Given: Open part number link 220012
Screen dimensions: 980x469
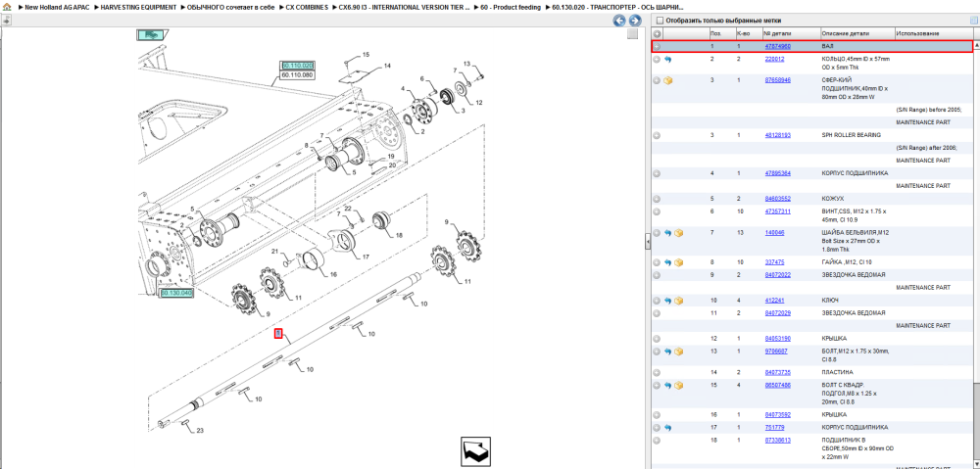Looking at the screenshot, I should [774, 60].
